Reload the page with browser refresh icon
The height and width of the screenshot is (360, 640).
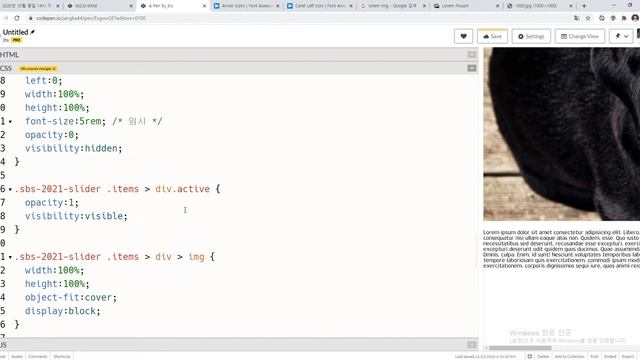[x=17, y=18]
